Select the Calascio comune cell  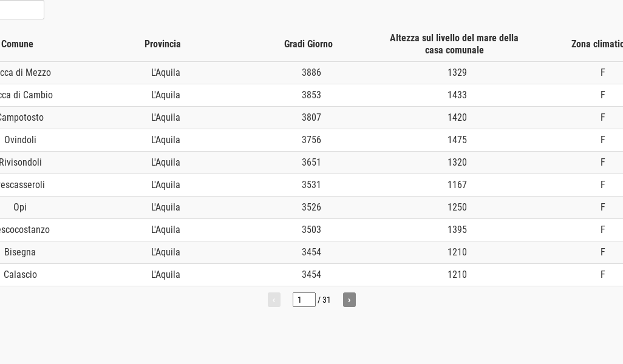(x=20, y=275)
